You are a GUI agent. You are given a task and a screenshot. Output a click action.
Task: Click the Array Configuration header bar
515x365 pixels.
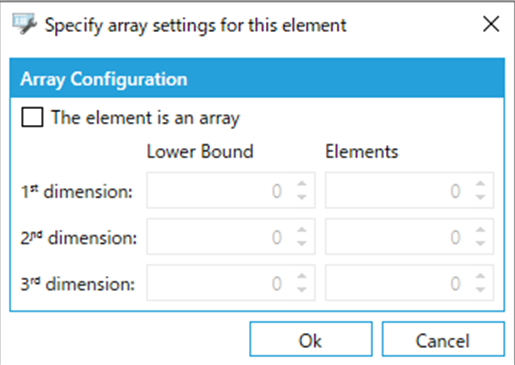[257, 78]
